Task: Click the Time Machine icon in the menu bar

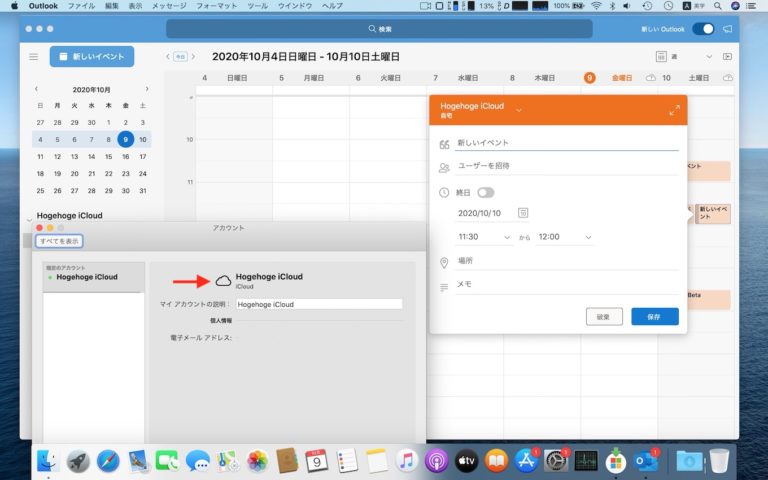Action: tap(648, 6)
